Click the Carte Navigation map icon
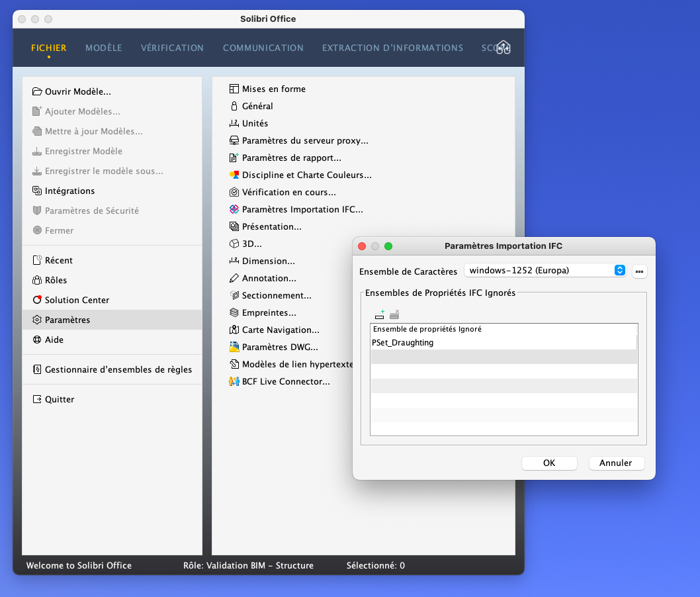 pyautogui.click(x=234, y=330)
